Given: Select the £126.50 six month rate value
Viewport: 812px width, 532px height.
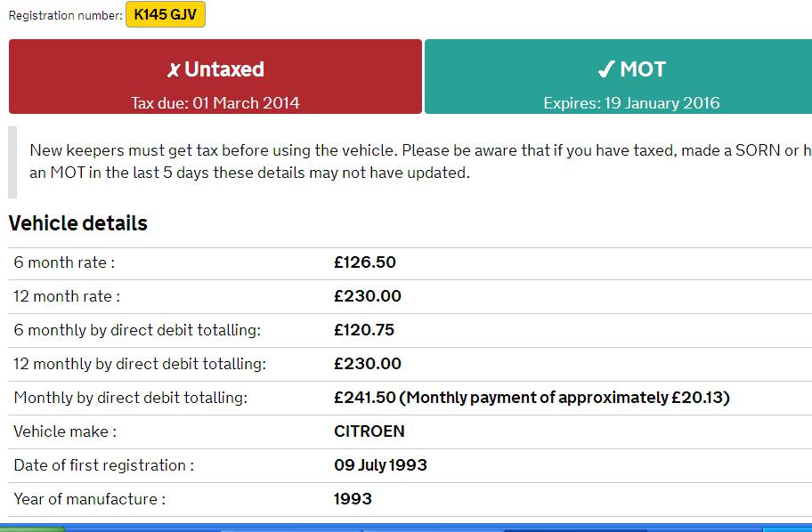Looking at the screenshot, I should 365,262.
